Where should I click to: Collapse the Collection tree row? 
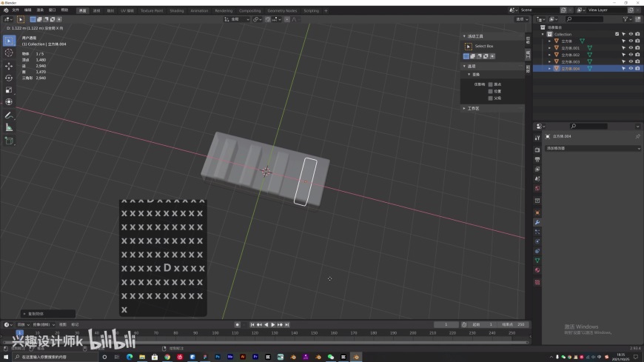(x=543, y=34)
